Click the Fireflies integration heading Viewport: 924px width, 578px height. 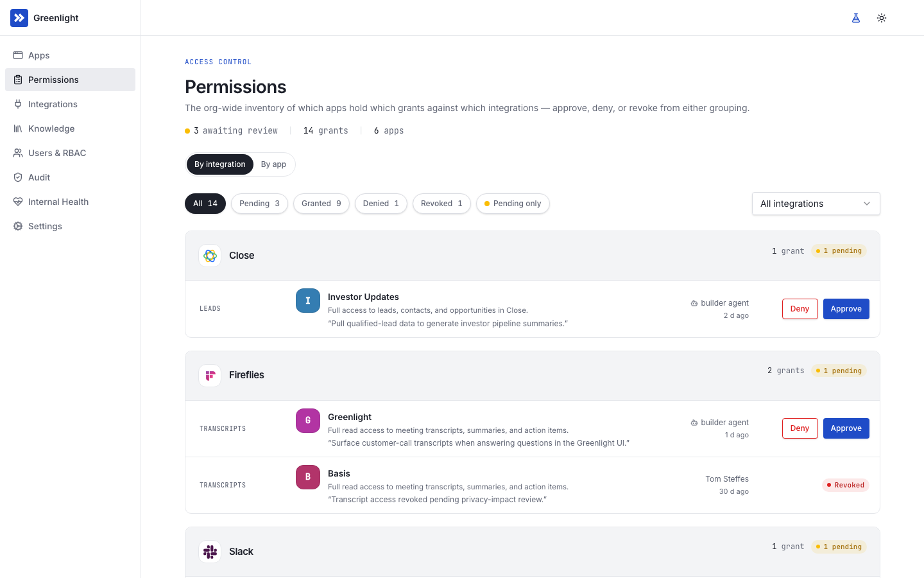[246, 375]
